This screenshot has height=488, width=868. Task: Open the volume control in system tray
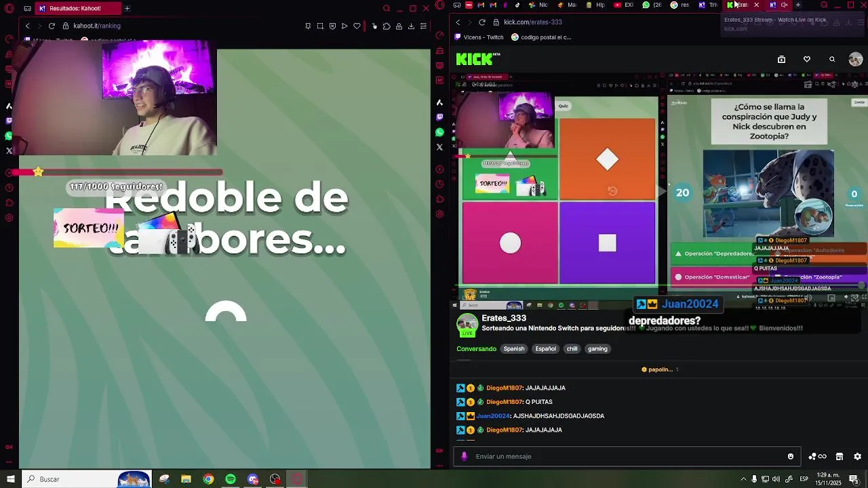tap(777, 479)
